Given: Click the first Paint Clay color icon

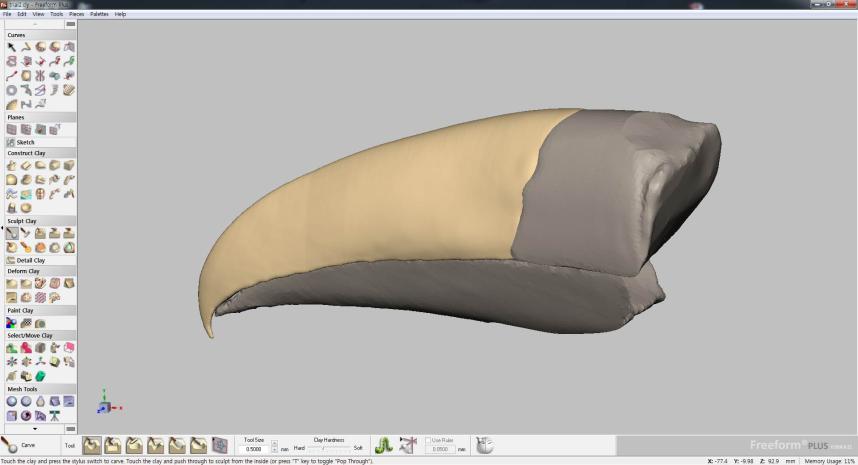Looking at the screenshot, I should 12,323.
